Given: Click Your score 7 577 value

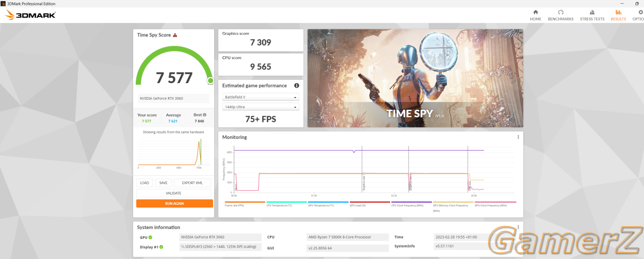Looking at the screenshot, I should 146,121.
